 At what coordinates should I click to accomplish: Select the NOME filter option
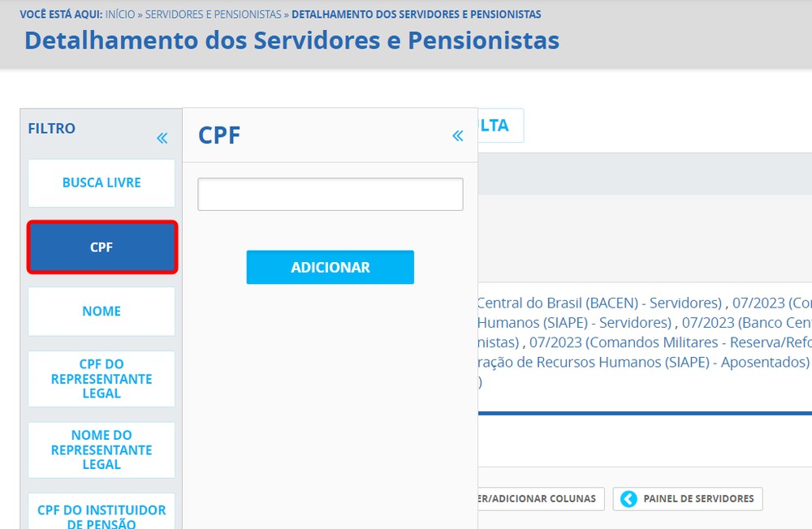[101, 311]
